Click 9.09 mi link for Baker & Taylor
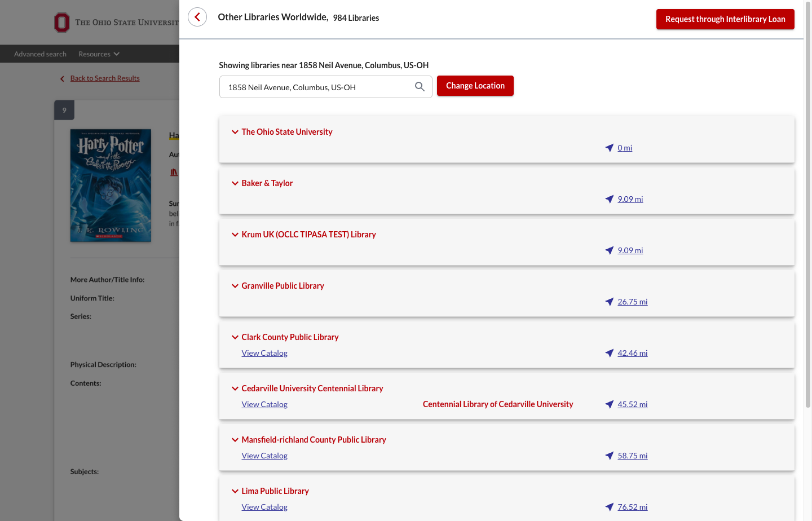Image resolution: width=812 pixels, height=521 pixels. (630, 199)
